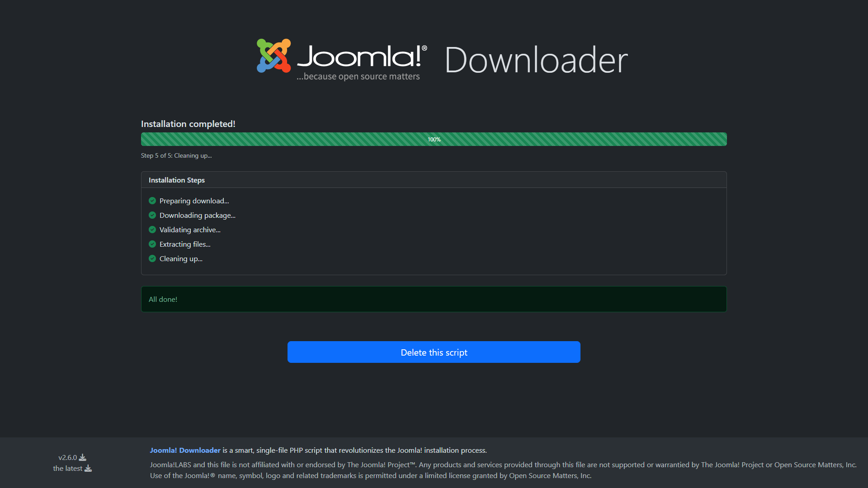
Task: Click the green checkmark beside Preparing download
Action: (x=152, y=201)
